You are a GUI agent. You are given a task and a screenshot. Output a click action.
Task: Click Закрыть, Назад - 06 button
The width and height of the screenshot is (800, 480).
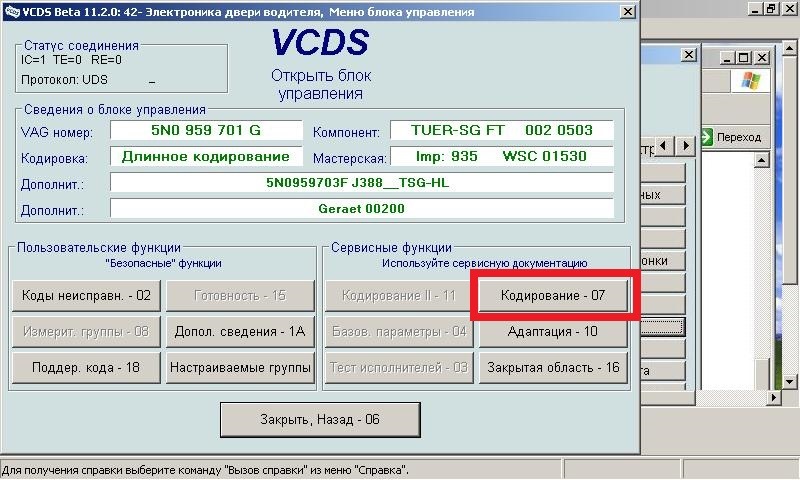click(320, 419)
